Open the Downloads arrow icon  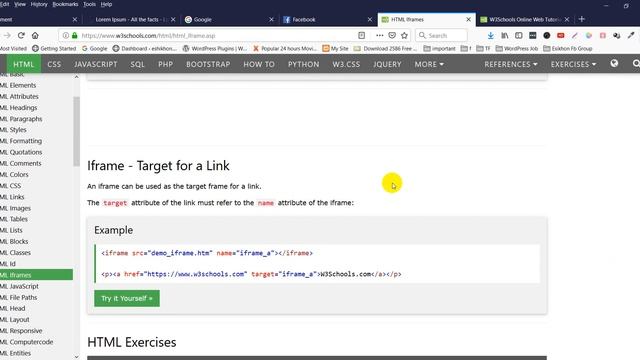[x=491, y=36]
